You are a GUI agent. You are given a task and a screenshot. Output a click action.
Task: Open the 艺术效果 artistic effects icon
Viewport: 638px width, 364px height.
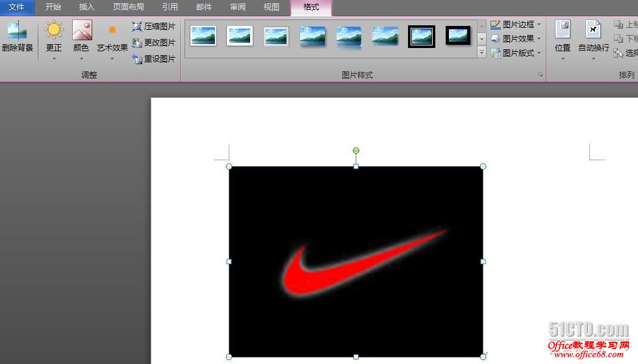pyautogui.click(x=112, y=30)
